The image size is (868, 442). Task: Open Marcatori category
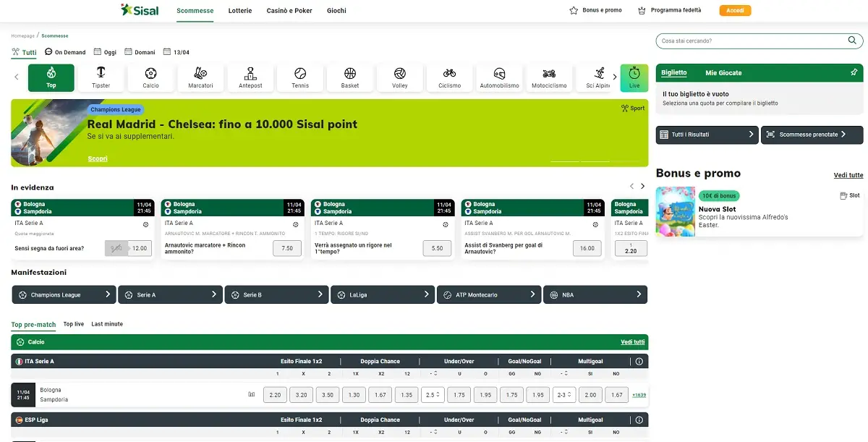(200, 78)
